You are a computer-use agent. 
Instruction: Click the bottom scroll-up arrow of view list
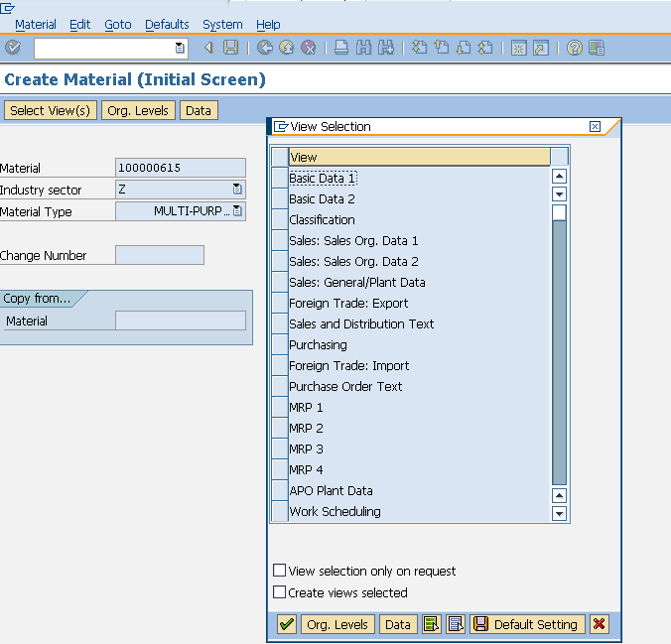click(559, 495)
